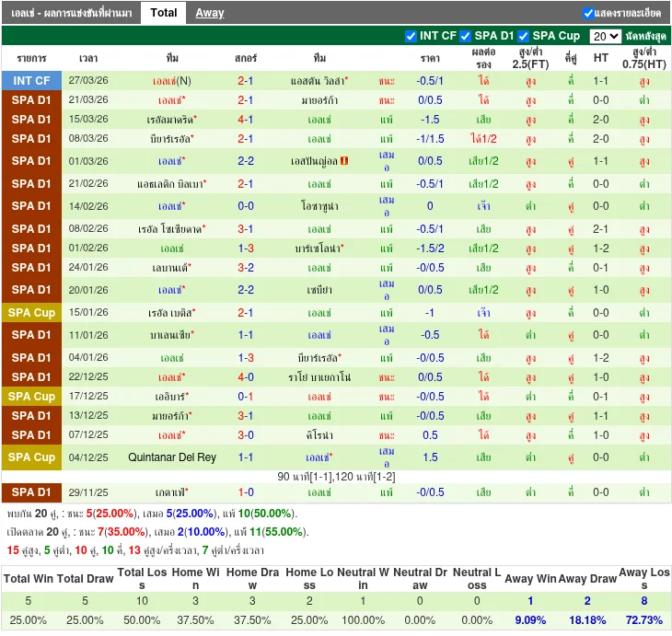Click the SPA D1 badge for 14/02/26 match
This screenshot has width=672, height=636.
(31, 206)
